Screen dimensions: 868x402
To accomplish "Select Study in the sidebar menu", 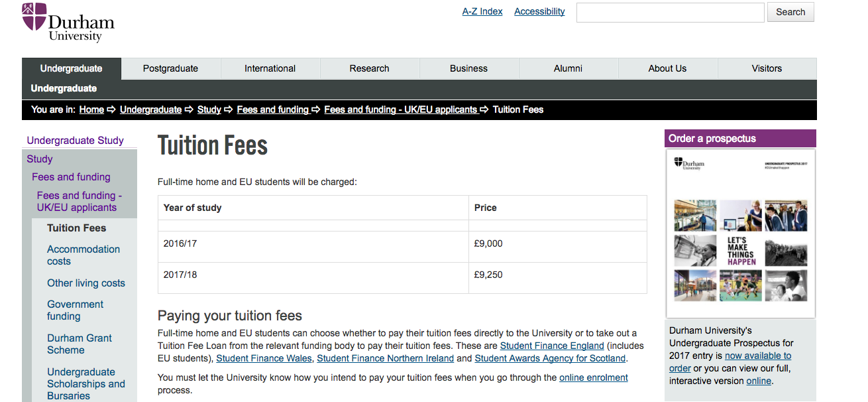I will tap(40, 159).
